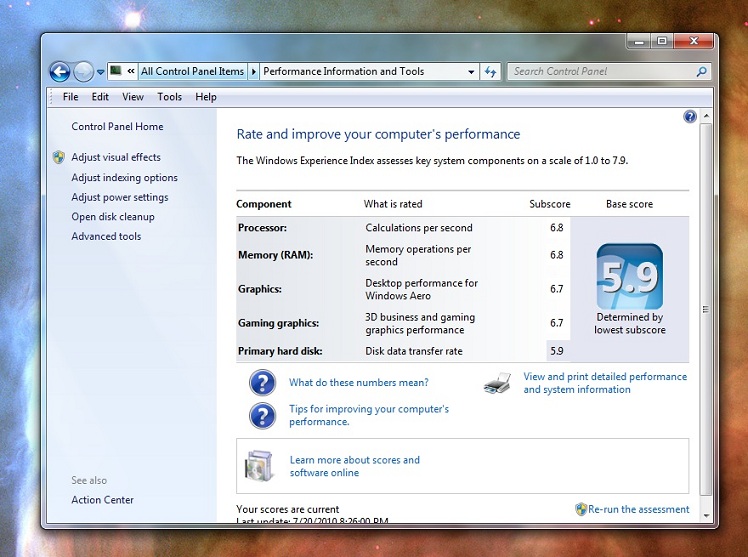Open Action Center from See also
This screenshot has height=557, width=748.
[x=102, y=500]
